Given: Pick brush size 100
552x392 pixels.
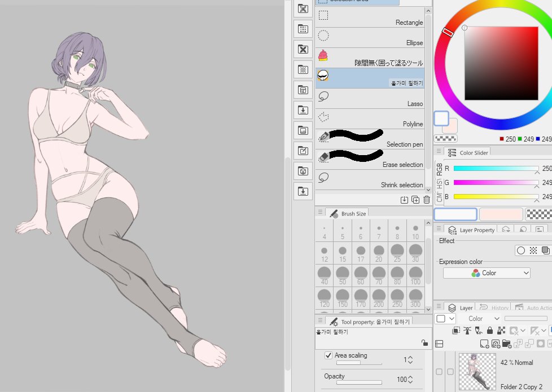Looking at the screenshot, I should click(415, 275).
